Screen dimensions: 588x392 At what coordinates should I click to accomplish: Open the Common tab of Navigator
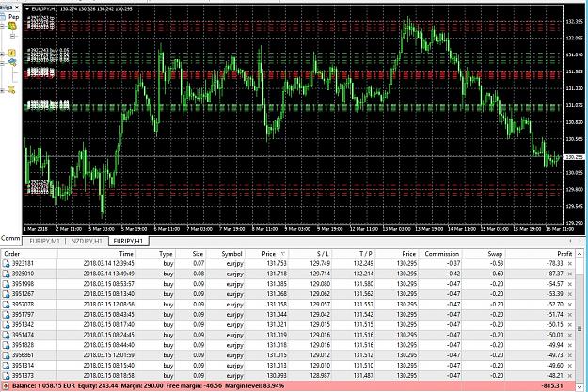[x=10, y=238]
